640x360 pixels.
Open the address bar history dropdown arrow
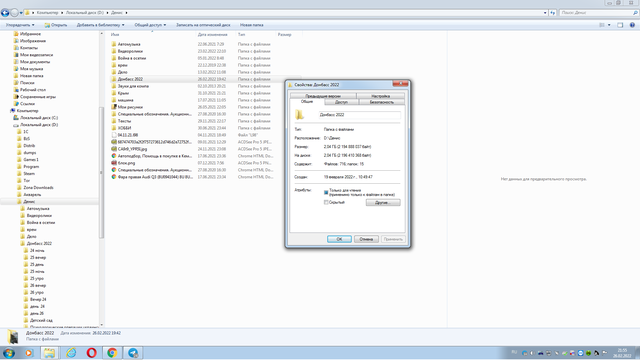coord(545,13)
